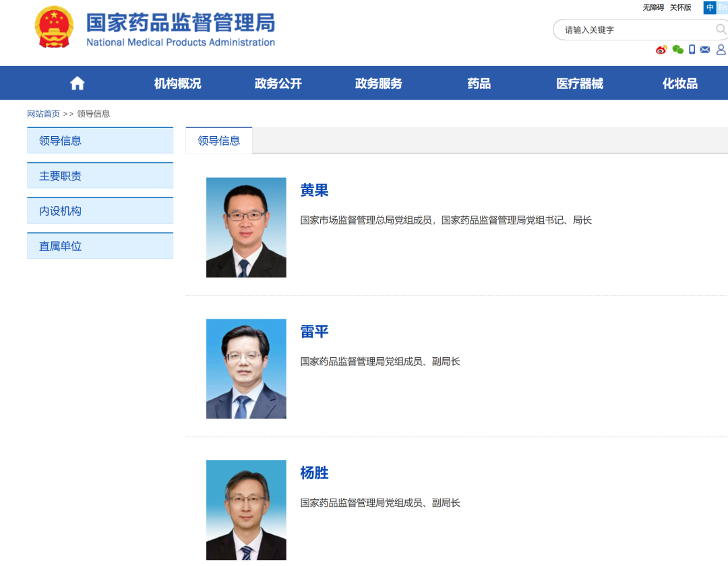Switch to 关怀版 accessible version
Screen dimensions: 728x566
(x=681, y=7)
